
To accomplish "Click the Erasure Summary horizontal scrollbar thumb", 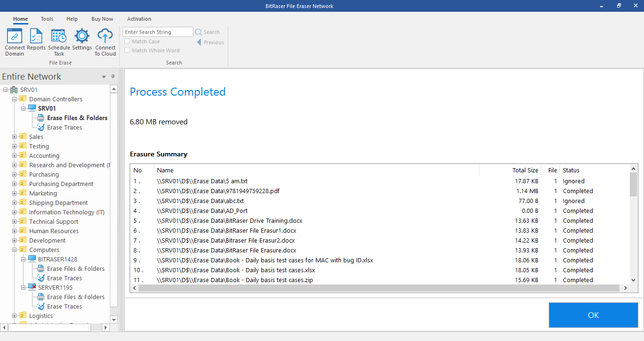I will pos(379,288).
